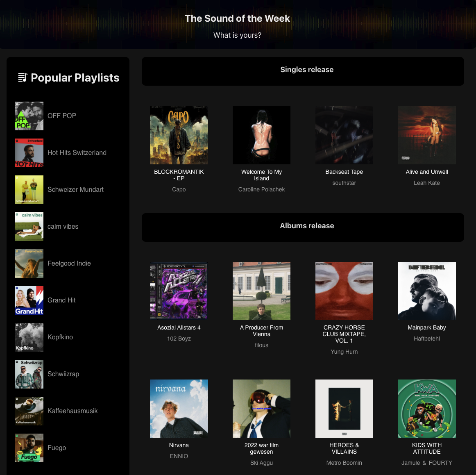Click artist name 102 Boyz
Screen dimensions: 476x475
(179, 339)
